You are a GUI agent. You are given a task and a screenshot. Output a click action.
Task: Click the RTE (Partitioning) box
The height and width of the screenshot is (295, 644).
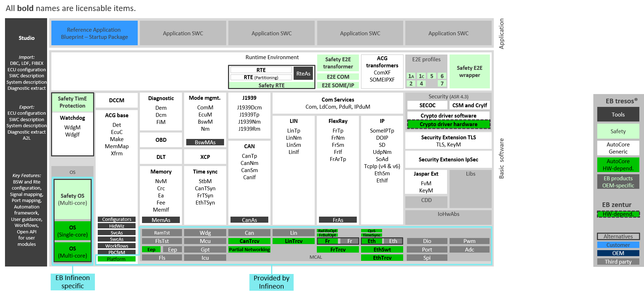click(x=261, y=77)
